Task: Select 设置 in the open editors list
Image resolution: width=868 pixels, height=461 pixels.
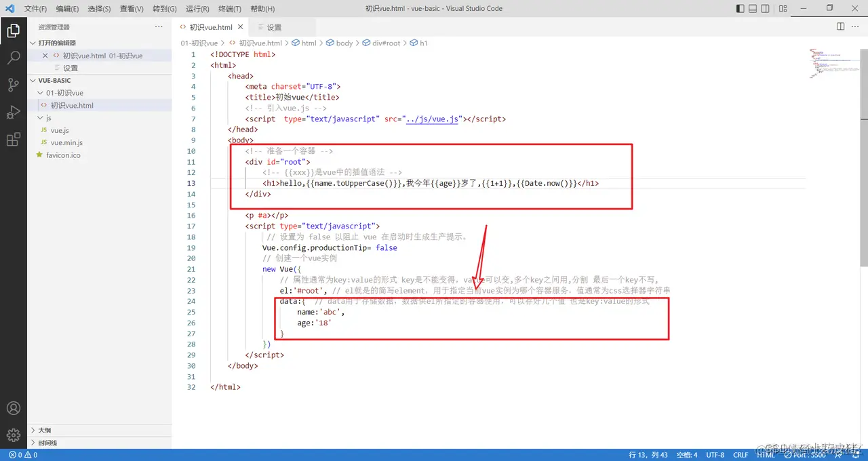Action: [x=99, y=68]
